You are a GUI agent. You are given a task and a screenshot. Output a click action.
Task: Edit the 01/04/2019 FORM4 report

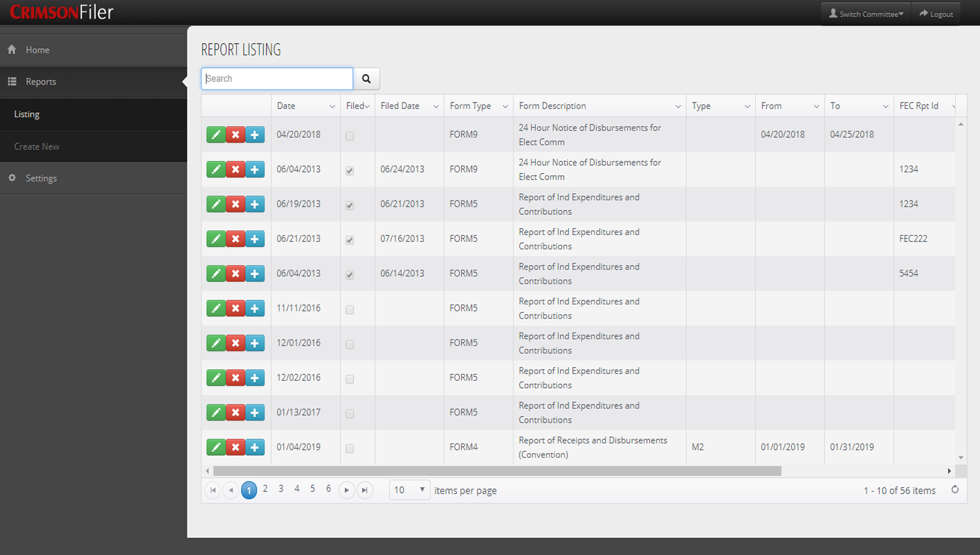[x=216, y=447]
